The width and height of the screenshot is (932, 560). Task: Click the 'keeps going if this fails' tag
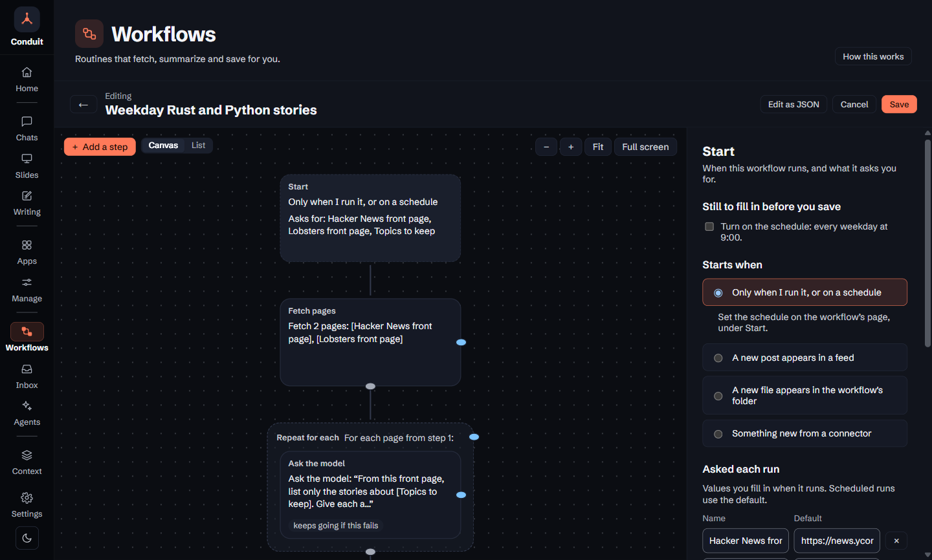coord(335,526)
